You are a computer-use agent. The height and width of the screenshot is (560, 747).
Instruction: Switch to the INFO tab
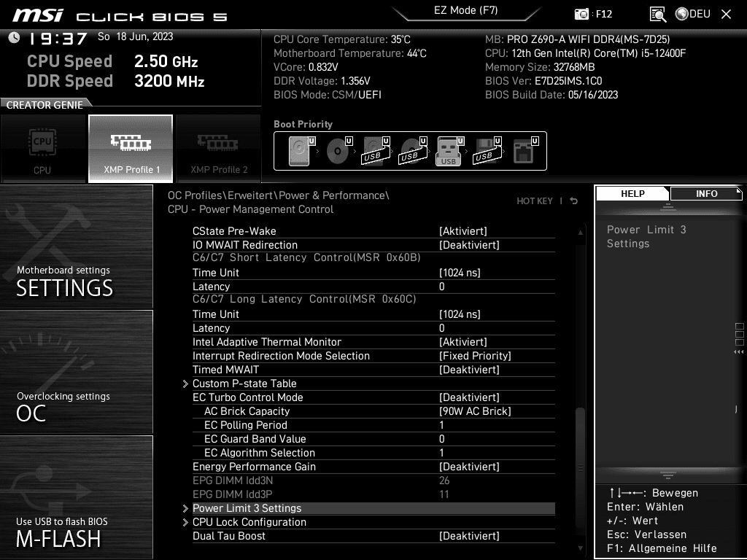(706, 194)
